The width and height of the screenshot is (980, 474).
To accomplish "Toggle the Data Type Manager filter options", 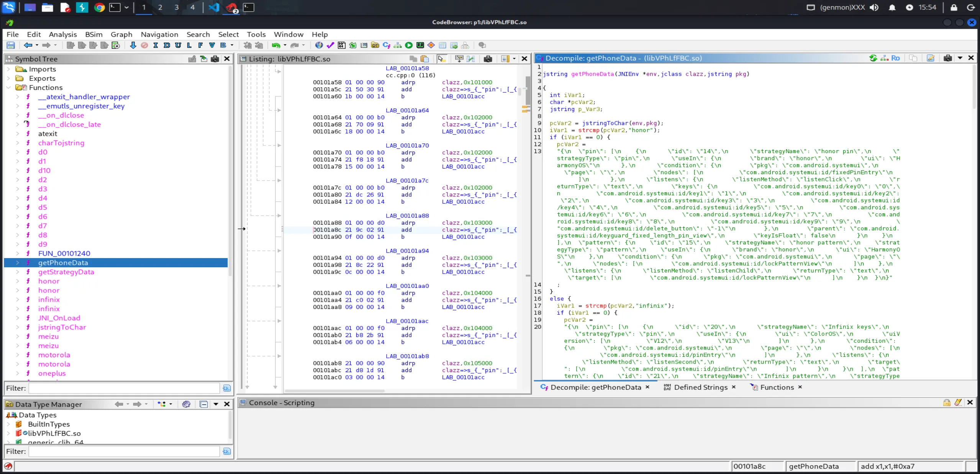I will tap(226, 451).
